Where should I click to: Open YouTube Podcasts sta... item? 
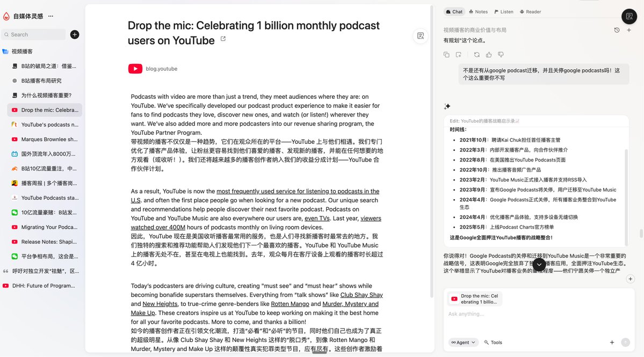click(x=45, y=198)
